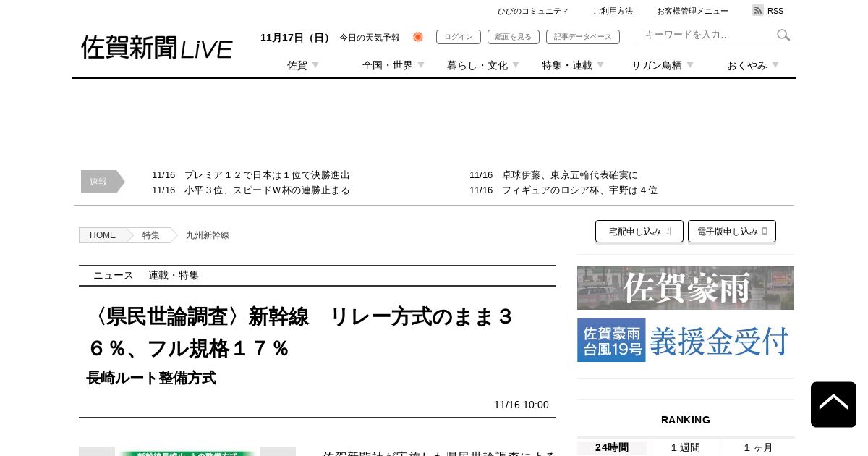Viewport: 868px width, 456px height.
Task: Click the 佐賀新聞LiVE logo
Action: [157, 48]
